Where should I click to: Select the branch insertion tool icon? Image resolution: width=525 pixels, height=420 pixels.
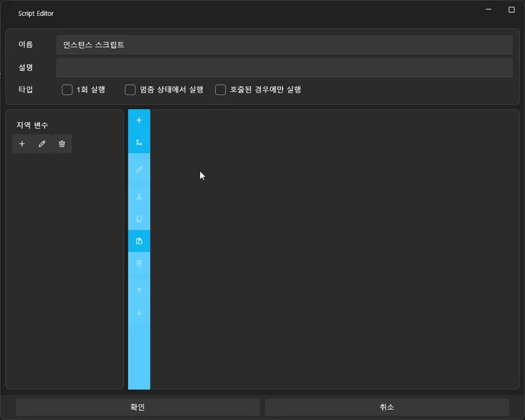coord(139,142)
